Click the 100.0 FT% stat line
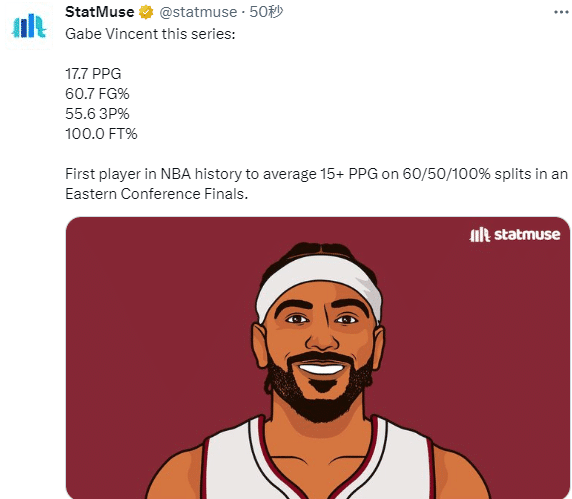The image size is (572, 499). click(x=101, y=134)
